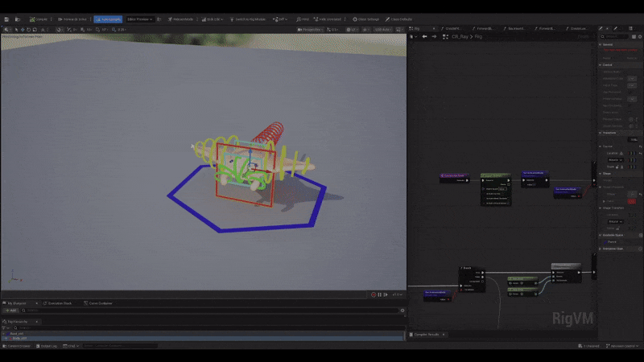Click Hide Unrelated in the toolbar
Image resolution: width=644 pixels, height=362 pixels.
click(328, 19)
